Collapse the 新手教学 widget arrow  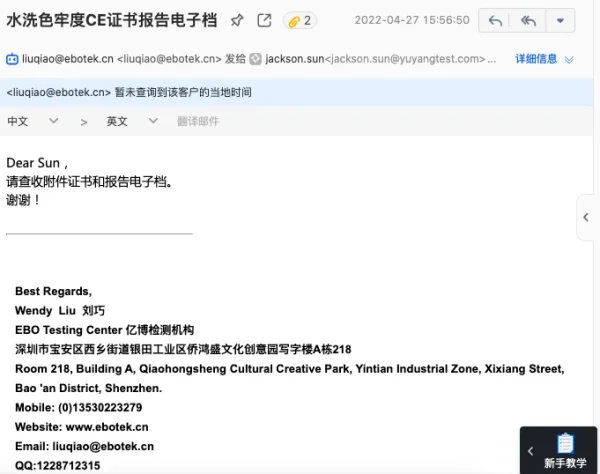click(x=531, y=452)
